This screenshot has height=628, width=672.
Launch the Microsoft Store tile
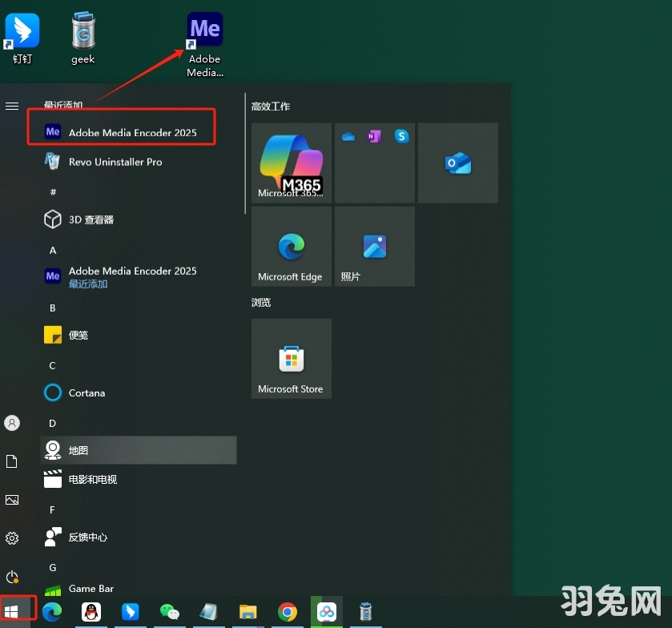291,358
